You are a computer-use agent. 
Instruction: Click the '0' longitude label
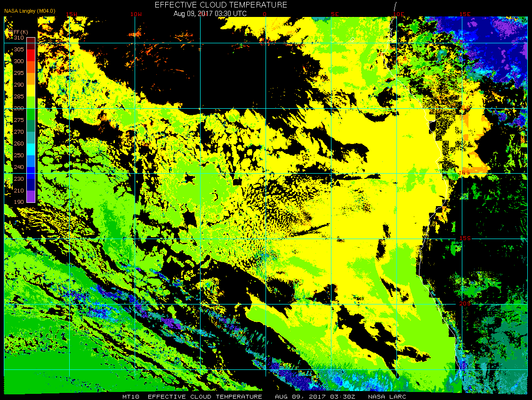point(265,14)
